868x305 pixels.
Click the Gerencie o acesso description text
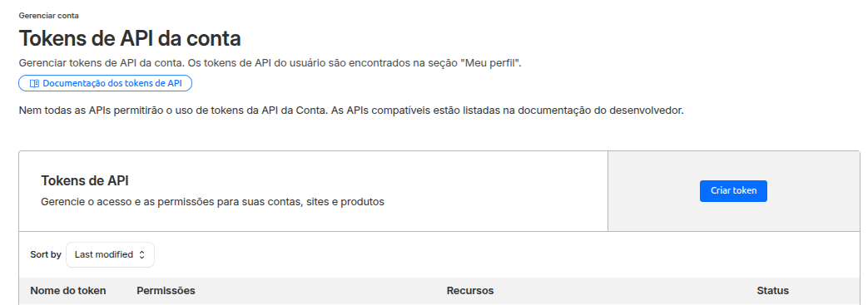click(212, 202)
